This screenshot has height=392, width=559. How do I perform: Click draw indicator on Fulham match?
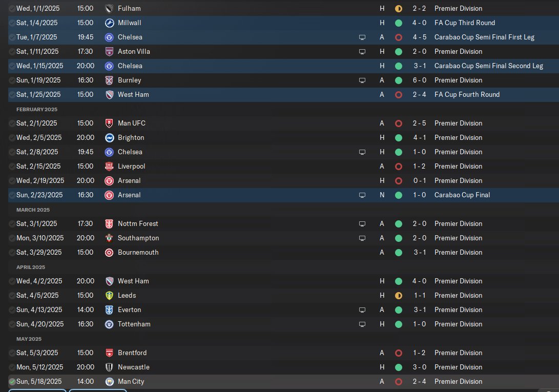(x=399, y=9)
